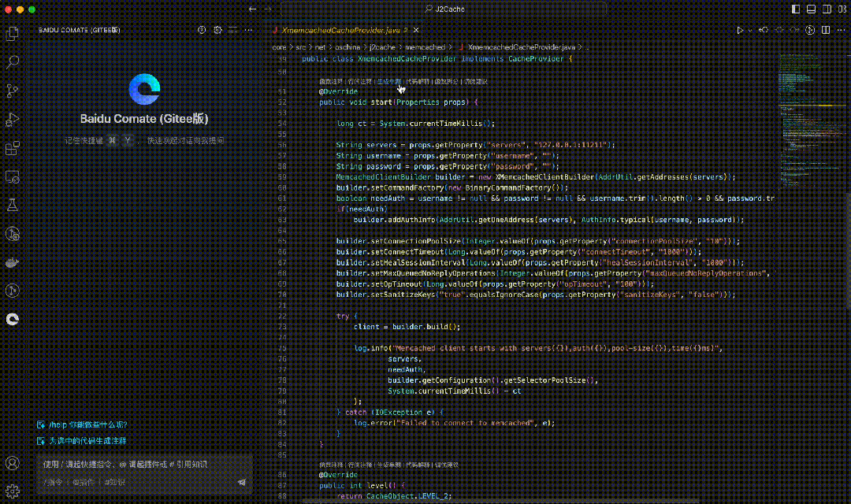Click line number 52
The height and width of the screenshot is (504, 851).
click(282, 102)
